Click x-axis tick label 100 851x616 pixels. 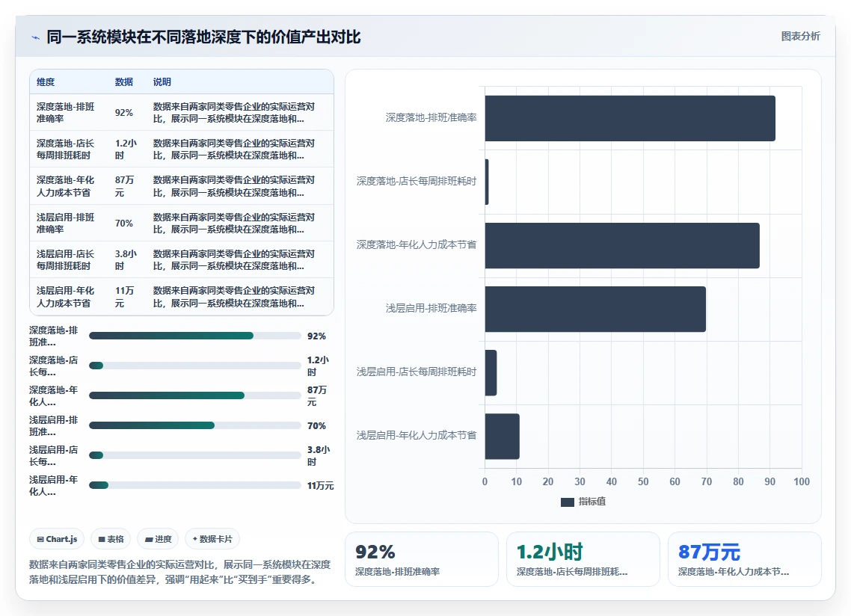(801, 481)
